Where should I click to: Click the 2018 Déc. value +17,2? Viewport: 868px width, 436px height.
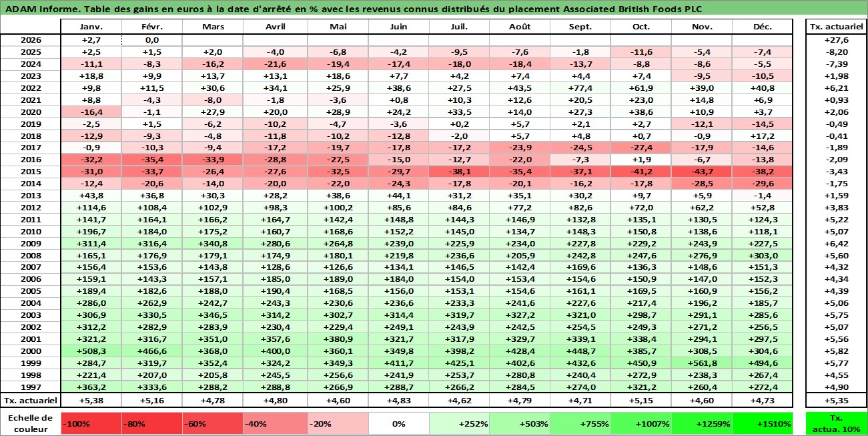tap(763, 136)
